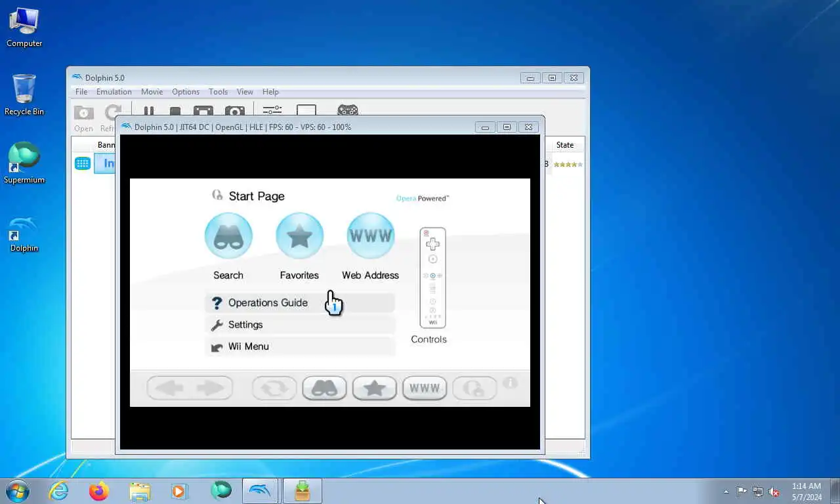The image size is (840, 504).
Task: Close the Dolphin render window
Action: click(x=529, y=127)
